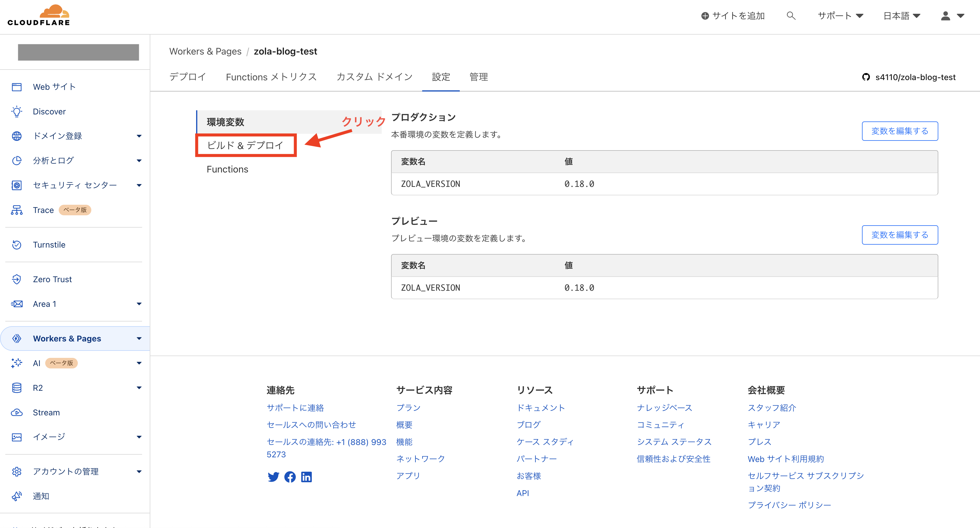Screen dimensions: 980x528
Task: Switch to the カスタム ドメイン tab
Action: (374, 77)
